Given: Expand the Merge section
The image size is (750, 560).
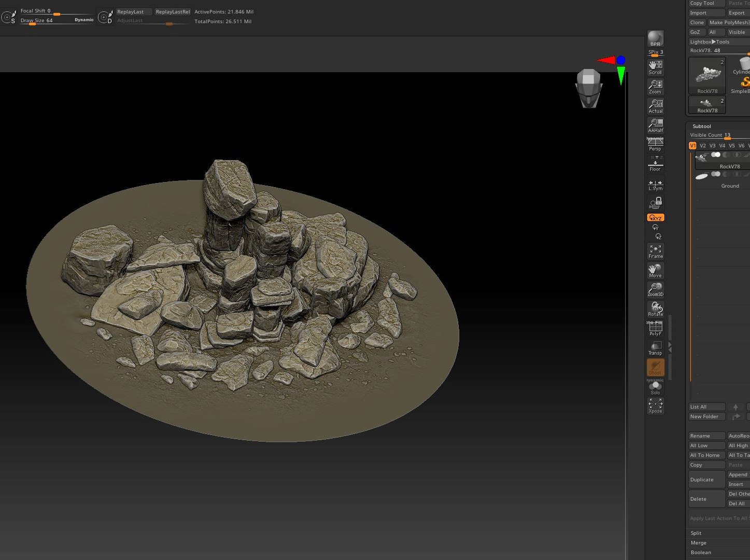Looking at the screenshot, I should 698,543.
